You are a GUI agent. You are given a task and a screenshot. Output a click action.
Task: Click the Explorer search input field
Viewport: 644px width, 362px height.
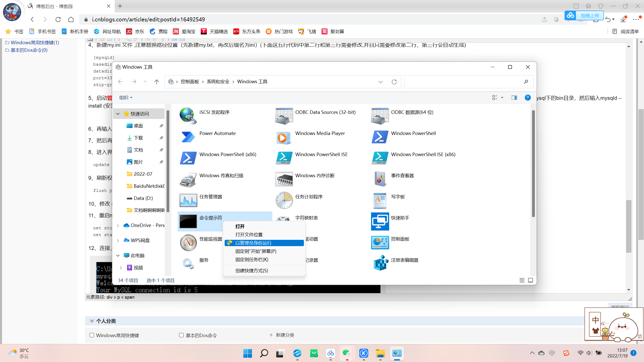tap(463, 82)
